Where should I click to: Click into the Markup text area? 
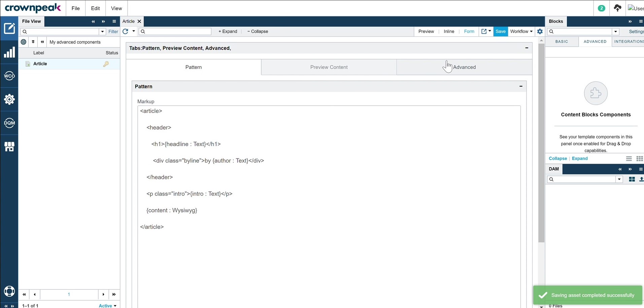point(329,207)
